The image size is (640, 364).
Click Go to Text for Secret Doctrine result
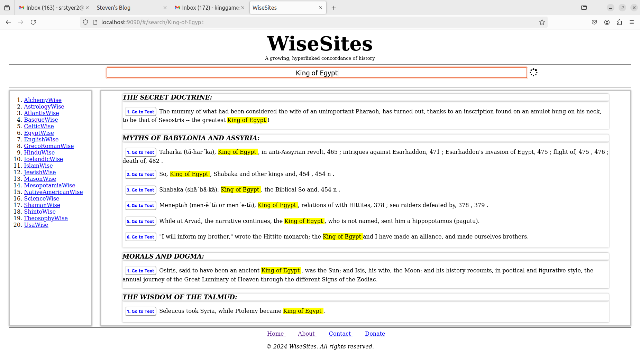pyautogui.click(x=140, y=112)
